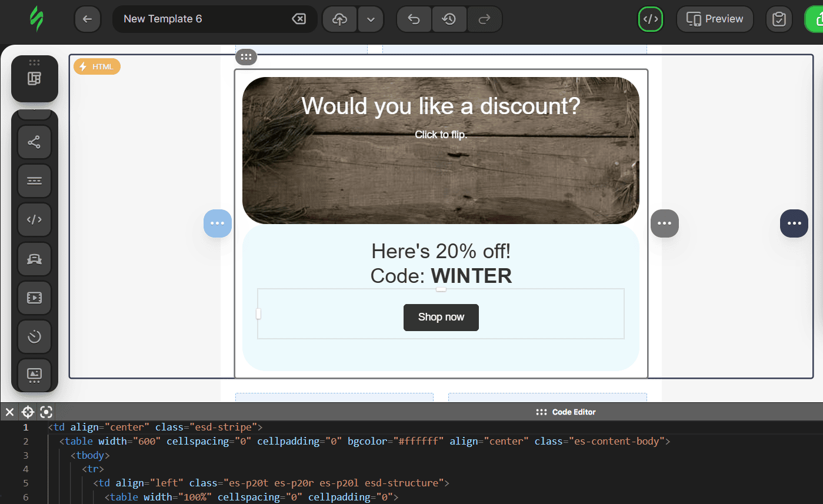823x504 pixels.
Task: Expand the dropdown arrow beside the cloud icon
Action: [x=371, y=19]
